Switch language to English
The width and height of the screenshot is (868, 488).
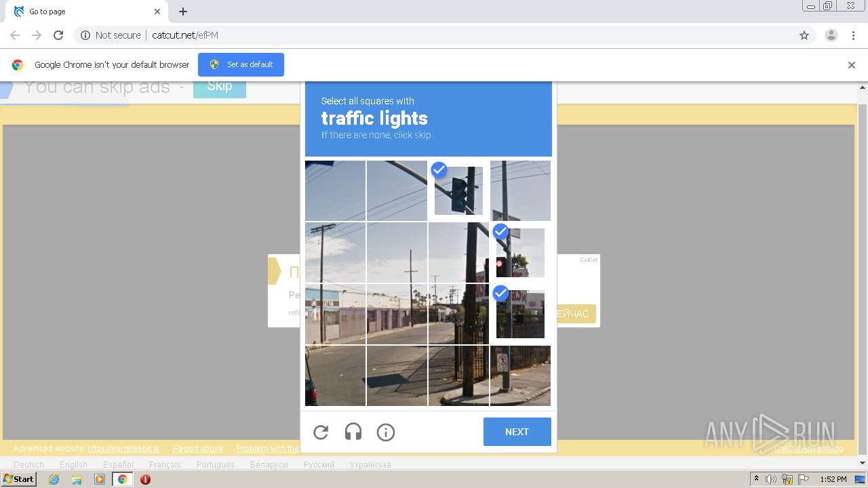point(73,465)
